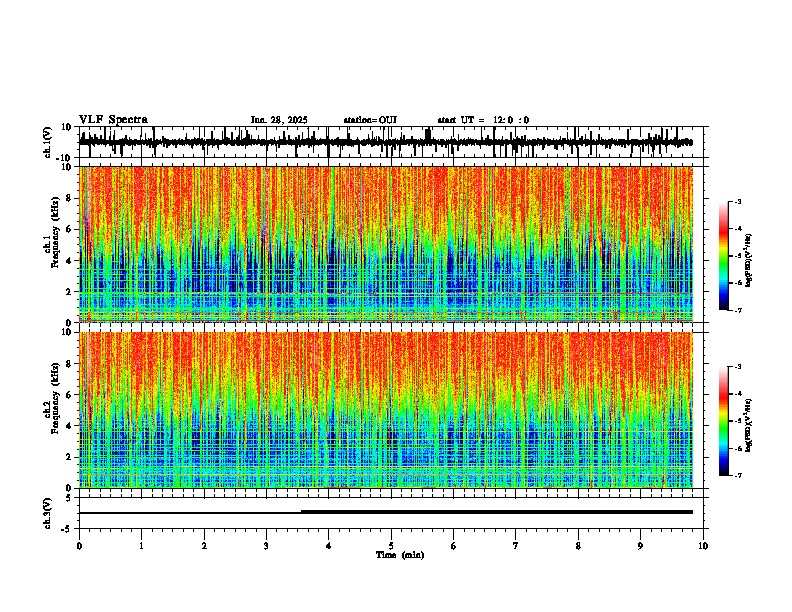The width and height of the screenshot is (792, 612).
Task: Click the ch.2 spectrogram color scale bar
Action: pyautogui.click(x=724, y=421)
